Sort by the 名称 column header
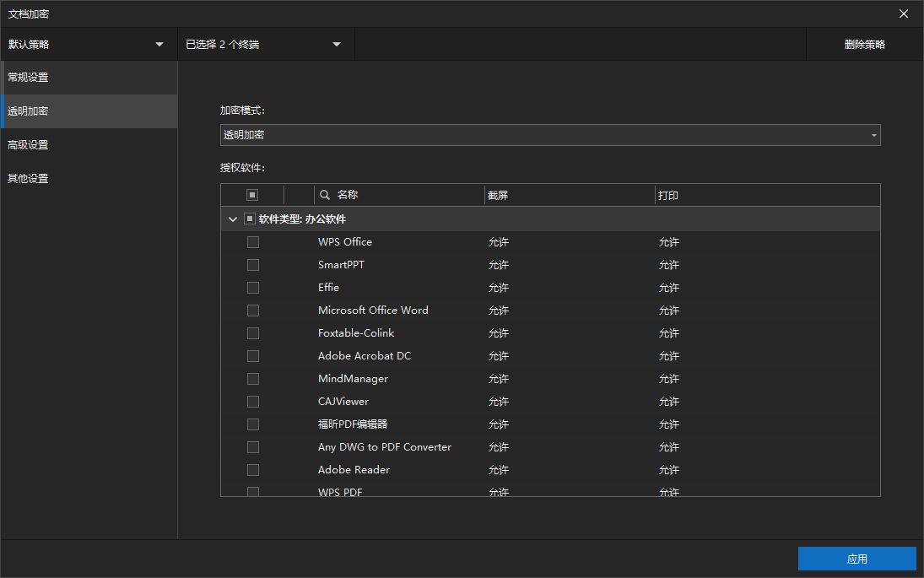 coord(347,194)
